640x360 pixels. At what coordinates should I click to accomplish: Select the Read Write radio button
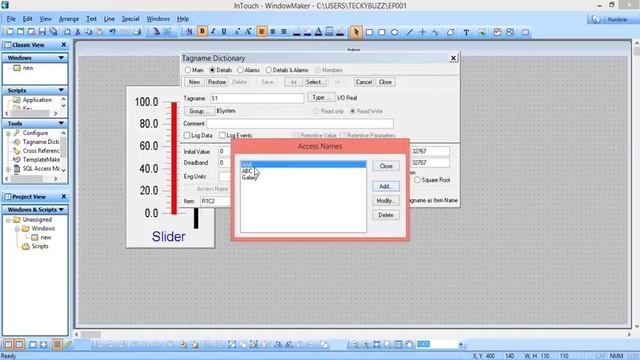click(353, 111)
